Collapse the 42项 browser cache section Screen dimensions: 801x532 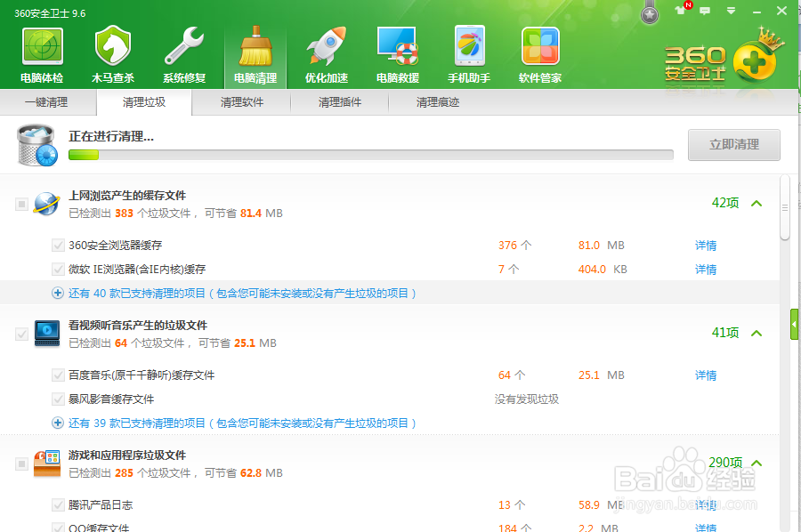coord(756,203)
